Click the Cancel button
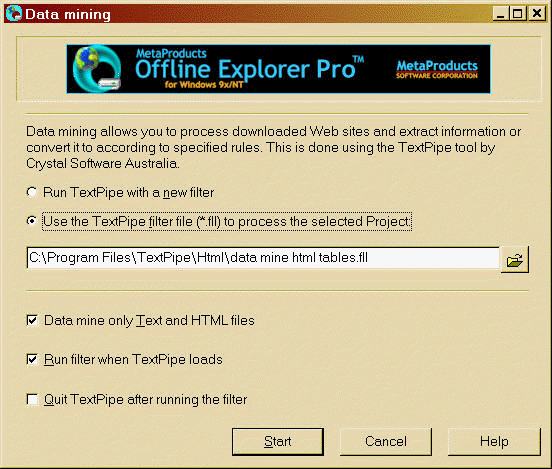The height and width of the screenshot is (469, 552). pos(386,442)
